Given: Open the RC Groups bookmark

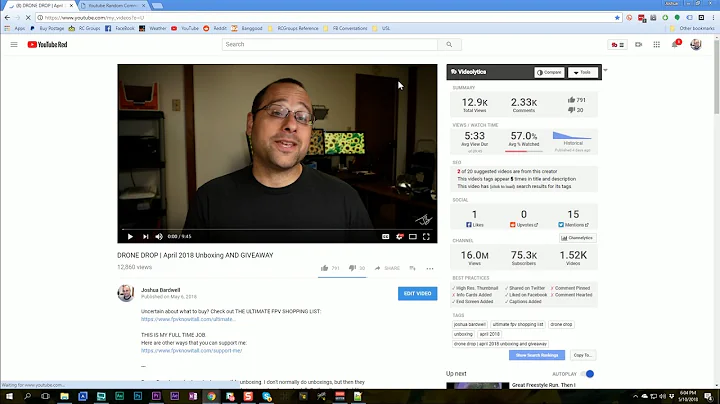Looking at the screenshot, I should [x=84, y=28].
